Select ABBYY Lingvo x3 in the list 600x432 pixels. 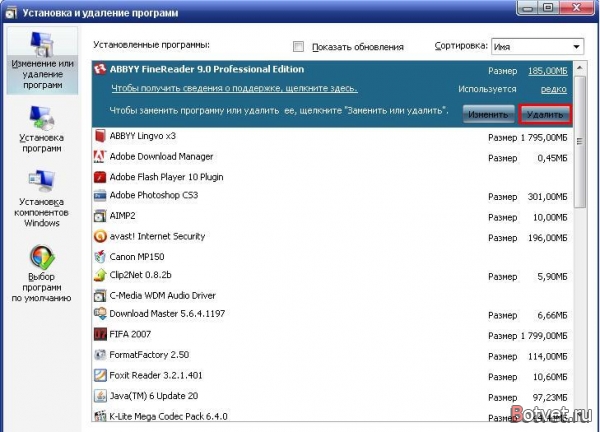332,137
